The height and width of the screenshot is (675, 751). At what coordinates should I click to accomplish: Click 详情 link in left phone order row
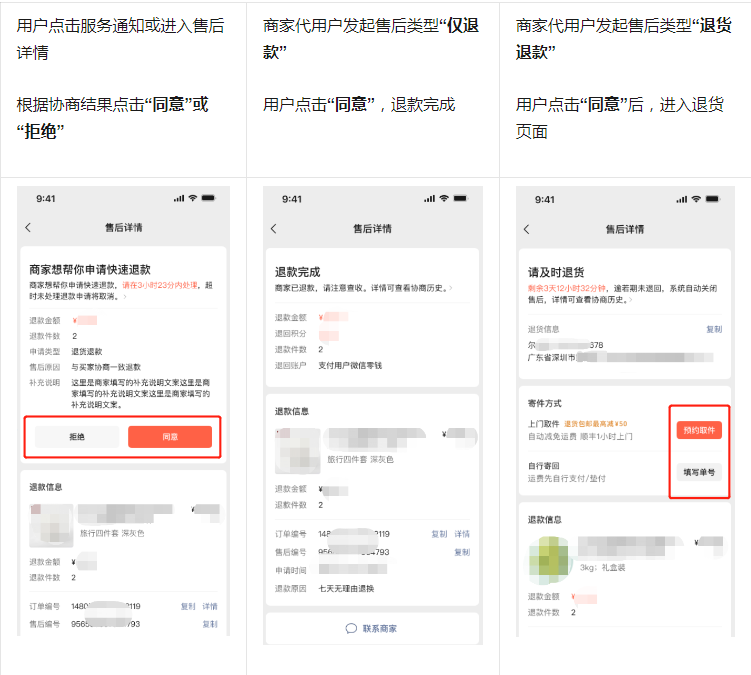[210, 606]
